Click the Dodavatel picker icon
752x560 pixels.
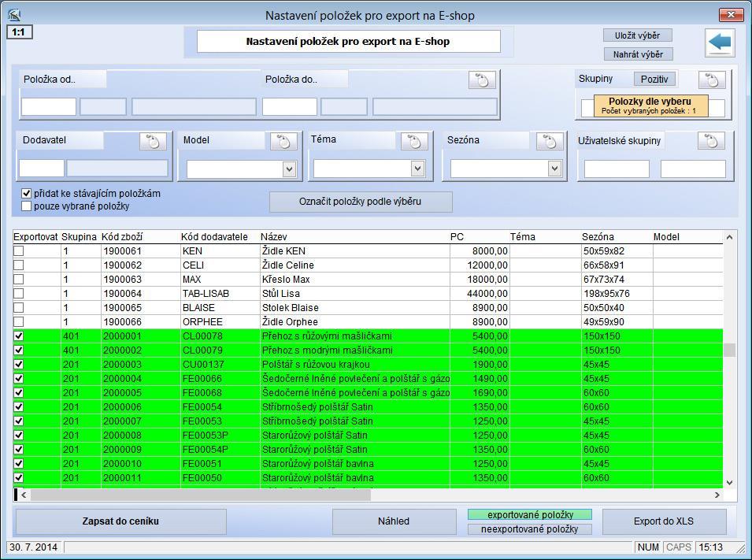pyautogui.click(x=153, y=141)
